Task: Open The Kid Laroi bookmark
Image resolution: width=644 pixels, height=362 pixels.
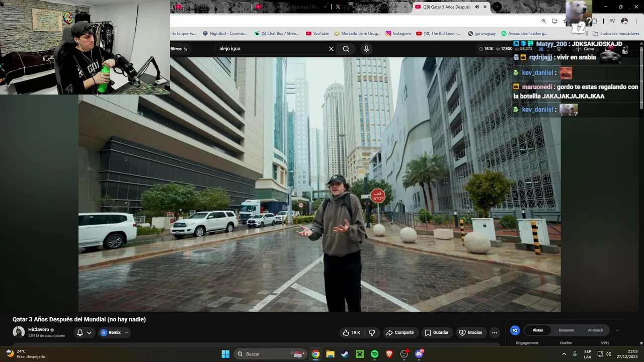Action: click(x=438, y=34)
